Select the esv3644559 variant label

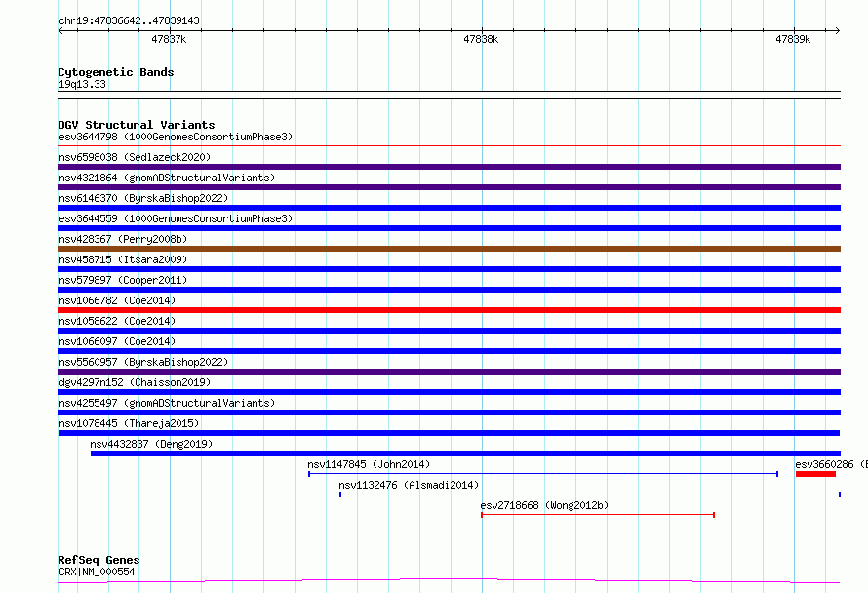click(x=176, y=218)
